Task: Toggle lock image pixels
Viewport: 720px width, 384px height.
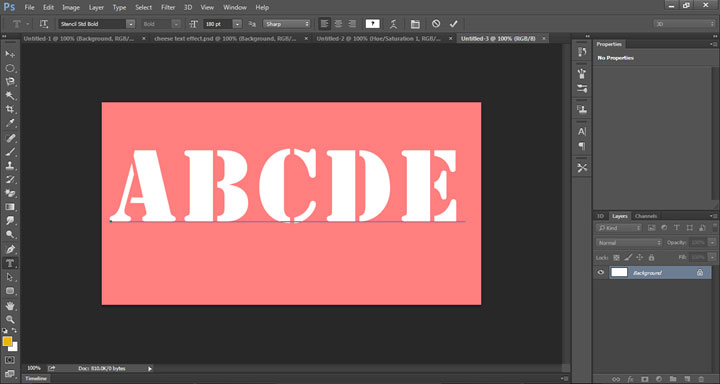Action: tap(628, 258)
